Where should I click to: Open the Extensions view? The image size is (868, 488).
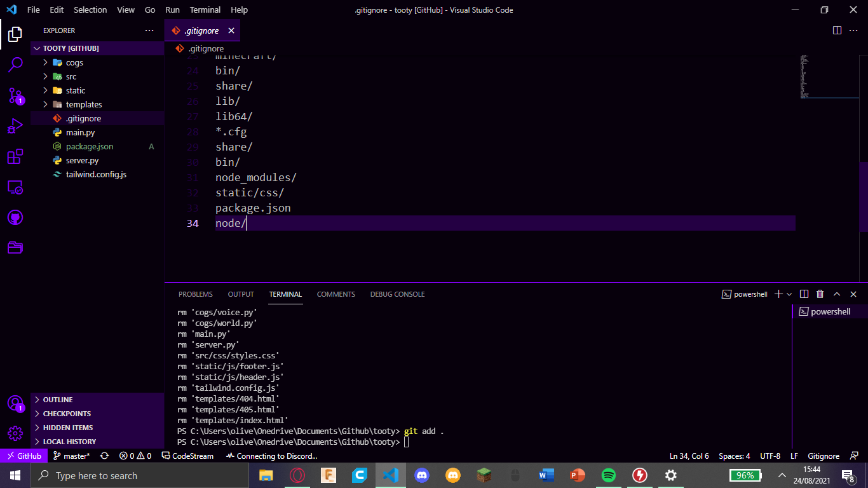15,156
